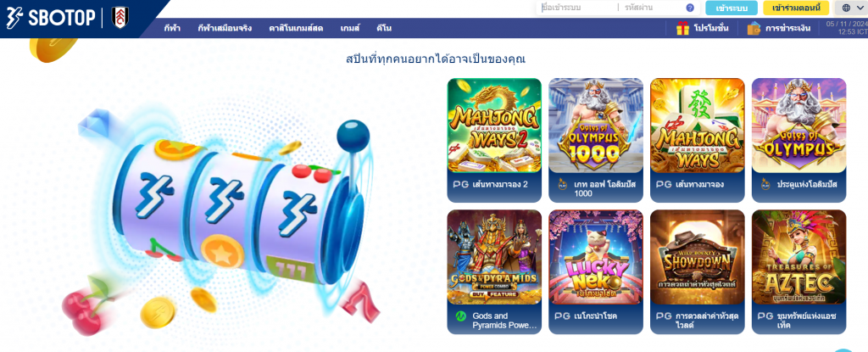868x352 pixels.
Task: Open the เกมส์ games menu
Action: 350,28
